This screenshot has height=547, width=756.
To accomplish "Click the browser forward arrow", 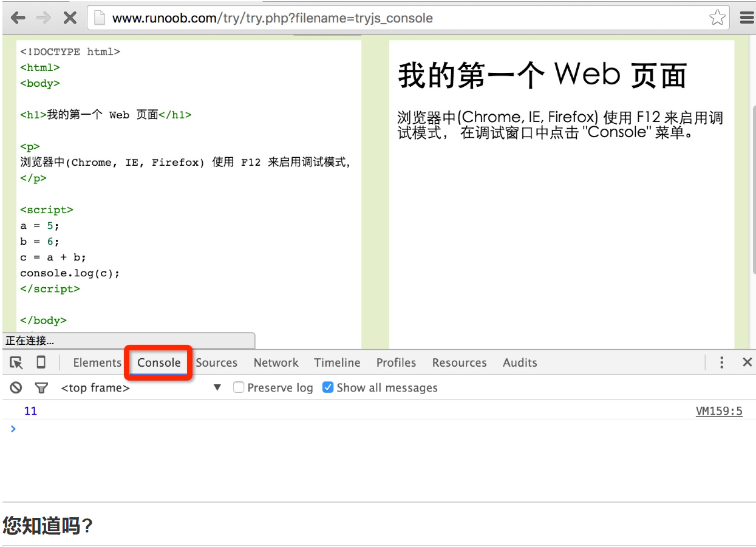I will [x=44, y=18].
